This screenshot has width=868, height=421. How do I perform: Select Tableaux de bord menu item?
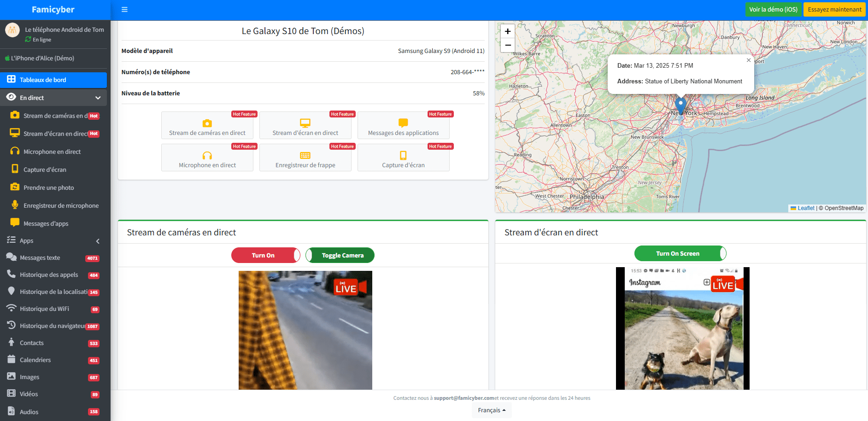point(53,80)
